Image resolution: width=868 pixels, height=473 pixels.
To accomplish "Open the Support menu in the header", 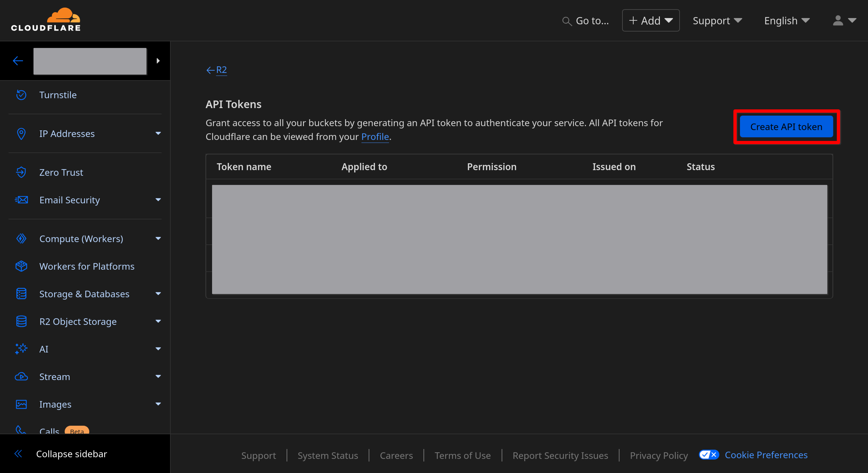I will tap(717, 21).
